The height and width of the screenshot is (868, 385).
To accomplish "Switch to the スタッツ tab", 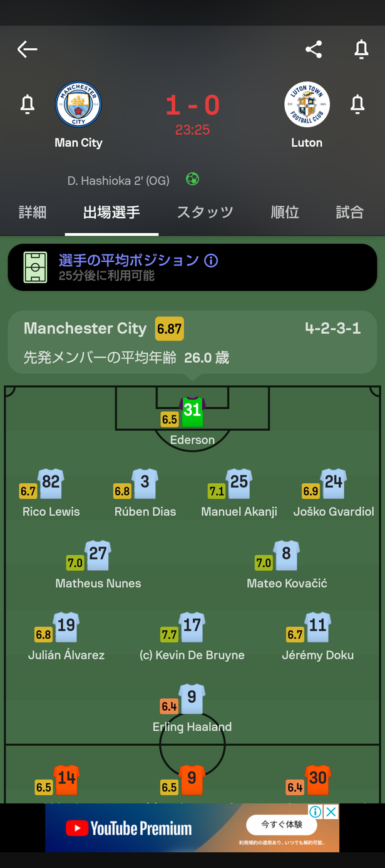I will click(x=205, y=212).
